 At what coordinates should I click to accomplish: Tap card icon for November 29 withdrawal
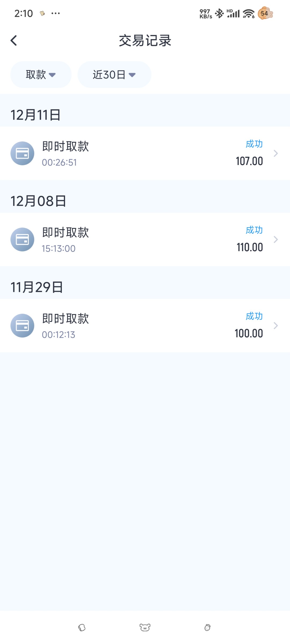(22, 326)
